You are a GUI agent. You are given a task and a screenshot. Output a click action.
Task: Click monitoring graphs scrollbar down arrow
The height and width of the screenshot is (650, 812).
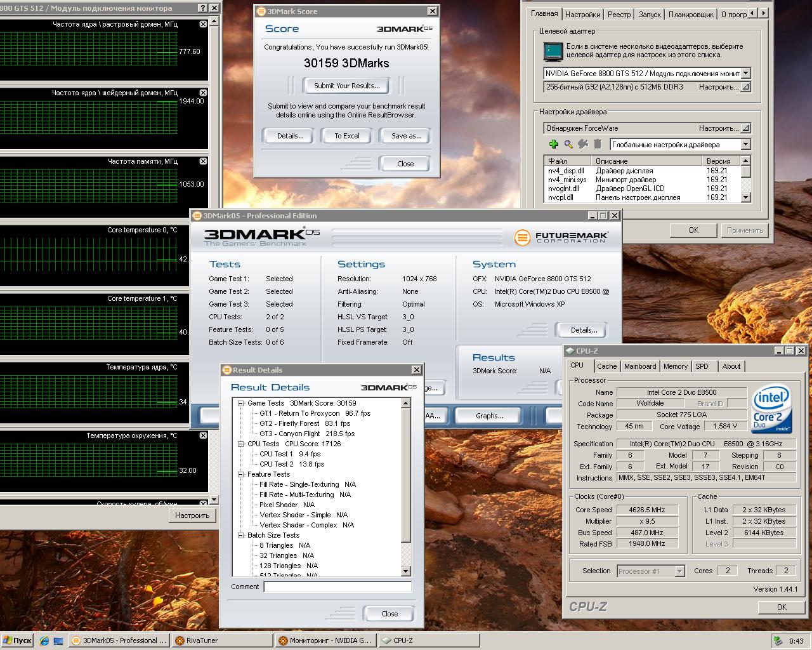[x=214, y=500]
